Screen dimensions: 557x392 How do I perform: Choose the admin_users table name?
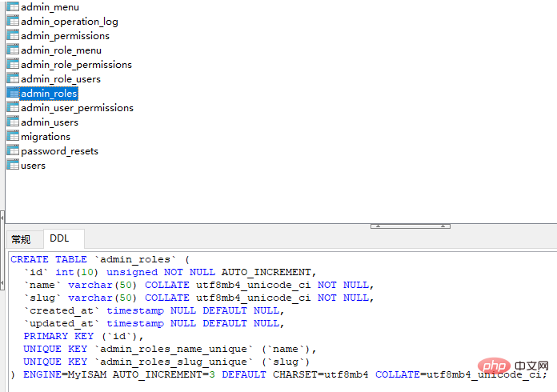pos(50,122)
